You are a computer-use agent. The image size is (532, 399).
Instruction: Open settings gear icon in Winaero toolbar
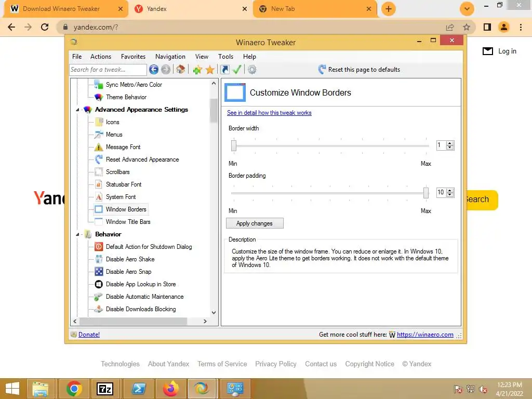tap(252, 70)
